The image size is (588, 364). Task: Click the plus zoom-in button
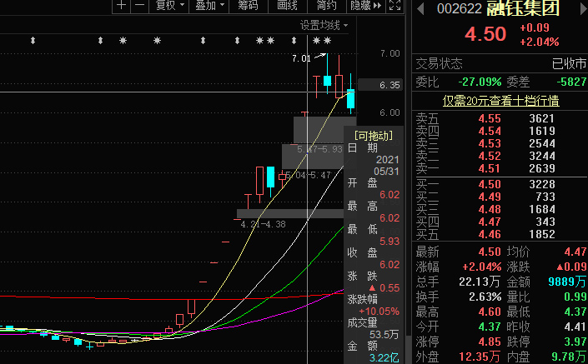(121, 5)
